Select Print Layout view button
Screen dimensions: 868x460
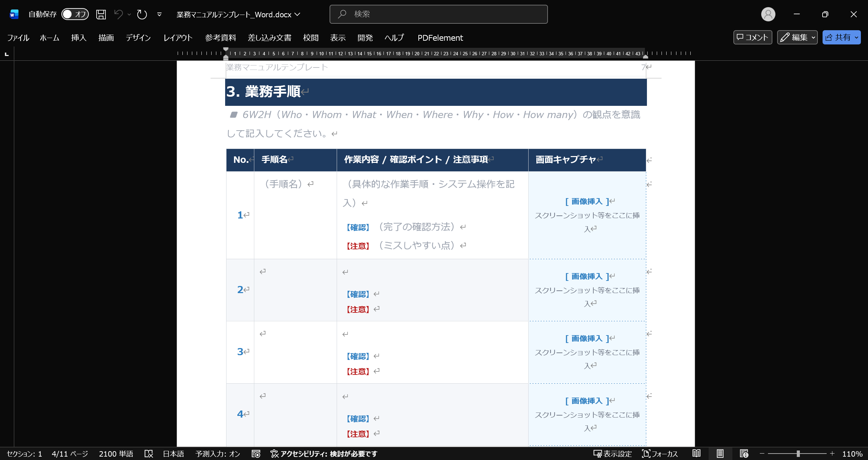pyautogui.click(x=720, y=454)
